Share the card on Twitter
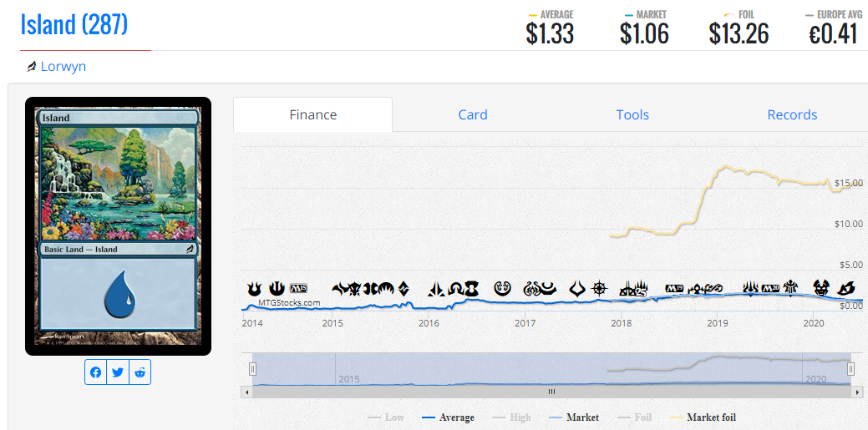Image resolution: width=868 pixels, height=430 pixels. [x=117, y=372]
